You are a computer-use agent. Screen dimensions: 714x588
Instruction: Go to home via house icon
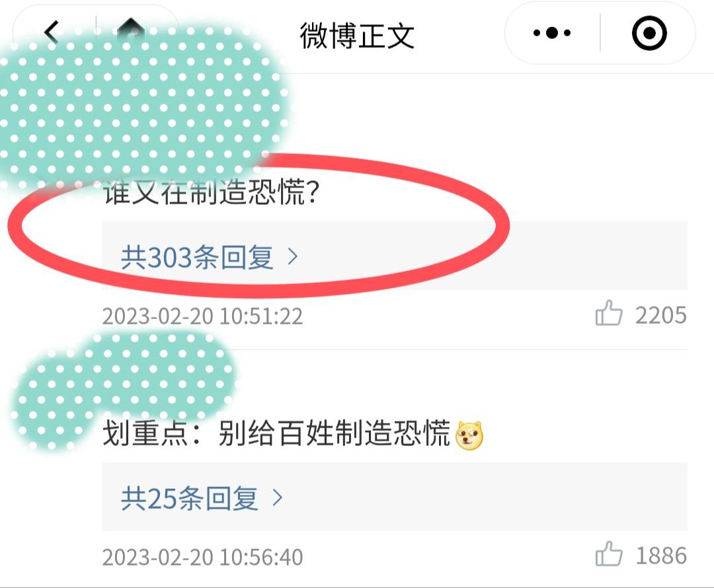pyautogui.click(x=131, y=30)
